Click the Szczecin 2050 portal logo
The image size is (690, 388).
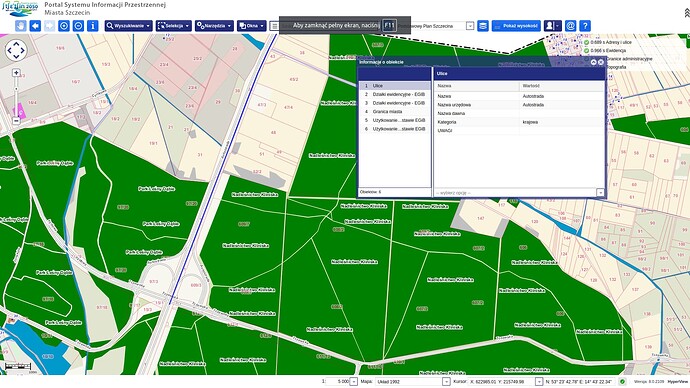[20, 9]
